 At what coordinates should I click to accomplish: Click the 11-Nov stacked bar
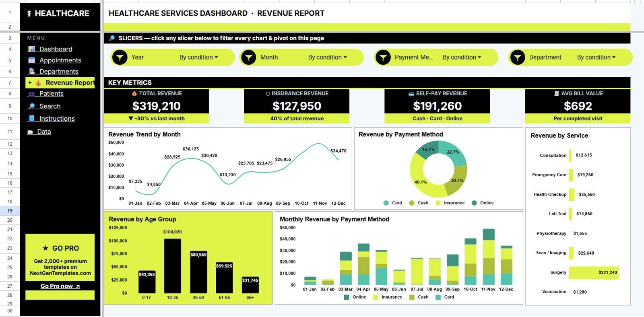coord(488,257)
